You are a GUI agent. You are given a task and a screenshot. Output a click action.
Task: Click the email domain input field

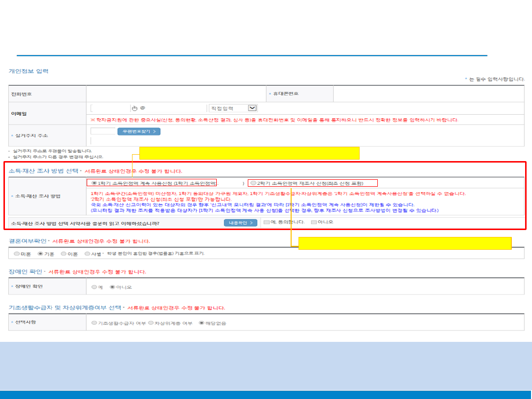(x=177, y=108)
